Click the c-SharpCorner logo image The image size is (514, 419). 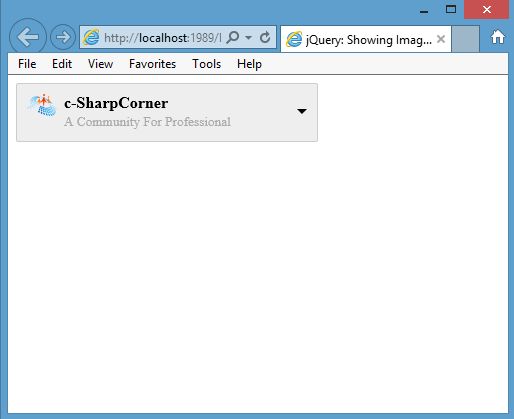pos(42,105)
